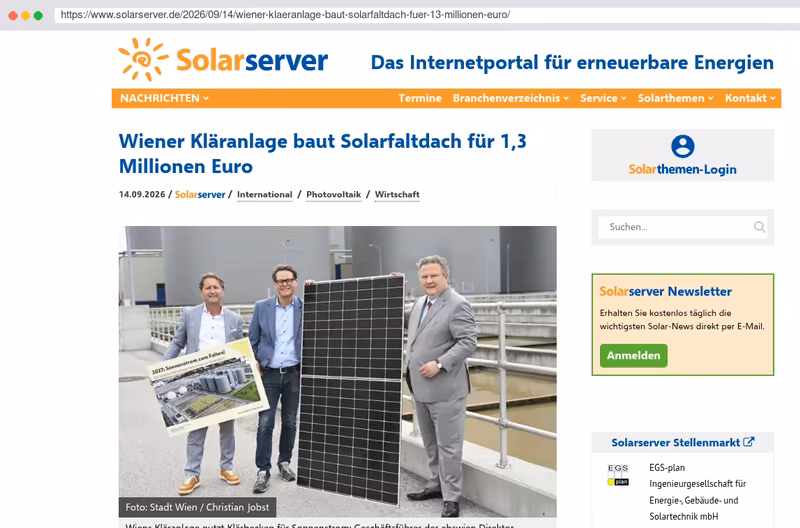Click the green macOS window button
This screenshot has height=528, width=800.
[38, 15]
